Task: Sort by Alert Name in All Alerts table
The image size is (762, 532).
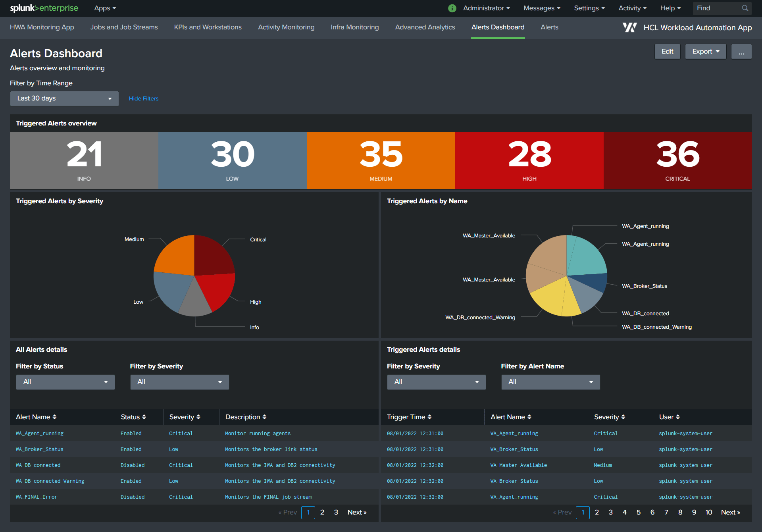Action: pyautogui.click(x=36, y=417)
